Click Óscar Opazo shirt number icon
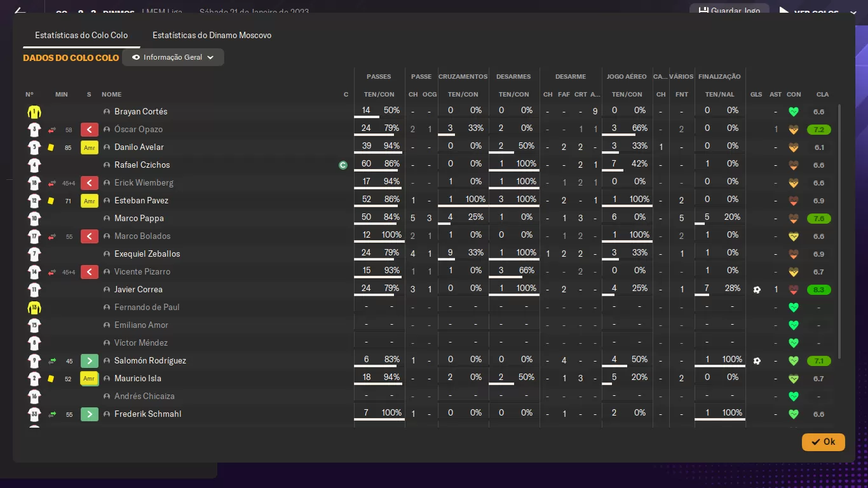868x488 pixels. (x=34, y=130)
